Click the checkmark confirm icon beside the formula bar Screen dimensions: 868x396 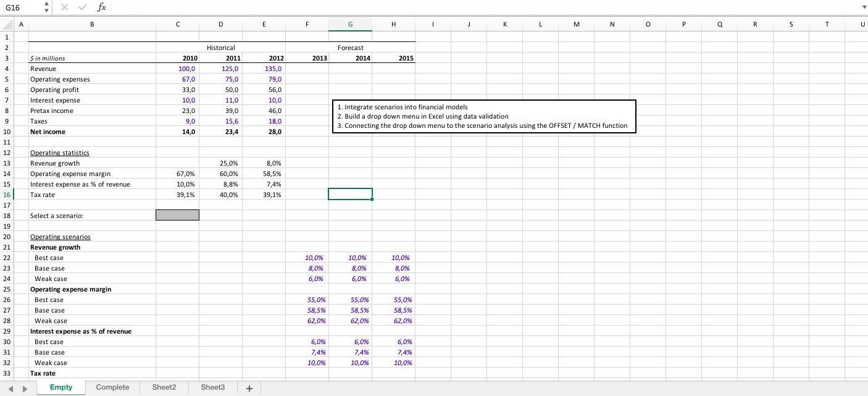(x=82, y=7)
